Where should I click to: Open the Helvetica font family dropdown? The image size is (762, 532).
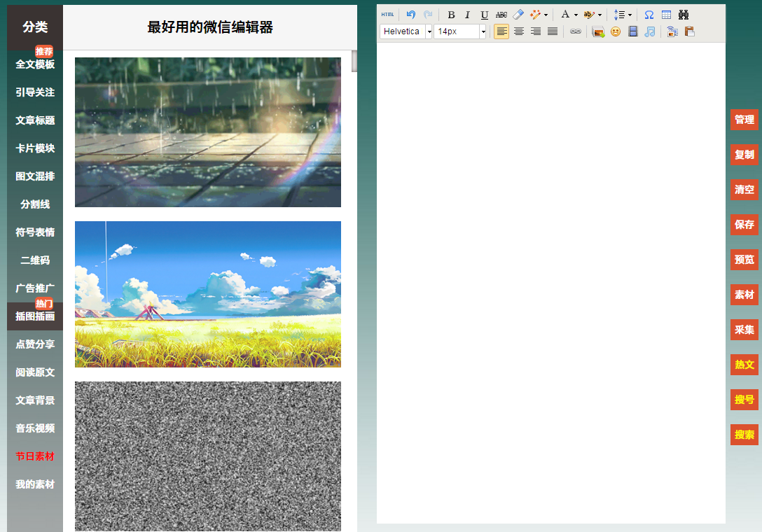pyautogui.click(x=429, y=31)
